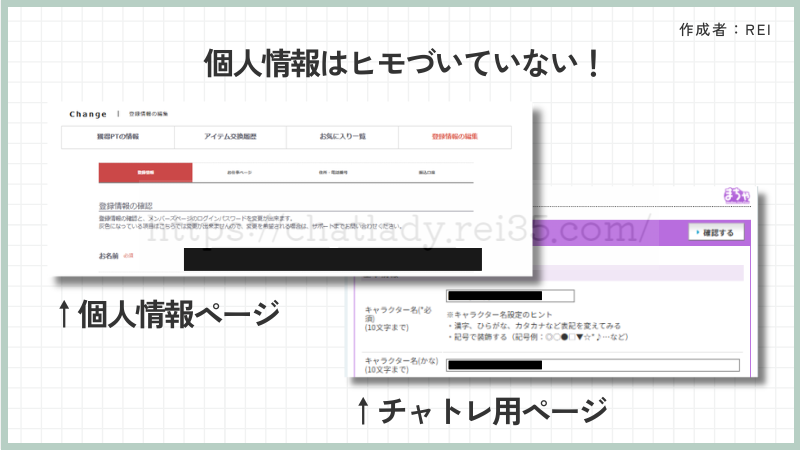Image resolution: width=800 pixels, height=450 pixels.
Task: Click the キャラクター名(かな) input field
Action: 593,365
